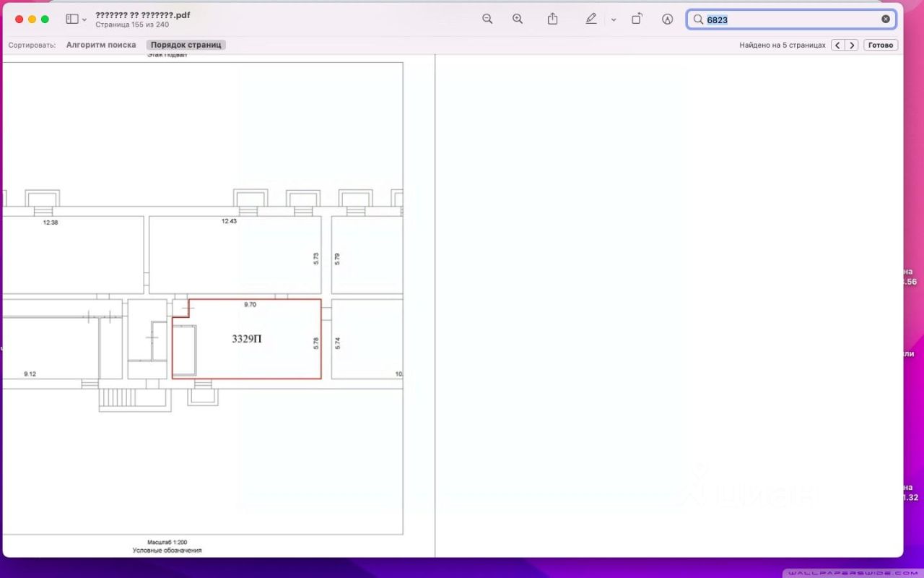This screenshot has width=924, height=578.
Task: Clear the search text with x button
Action: 886,20
